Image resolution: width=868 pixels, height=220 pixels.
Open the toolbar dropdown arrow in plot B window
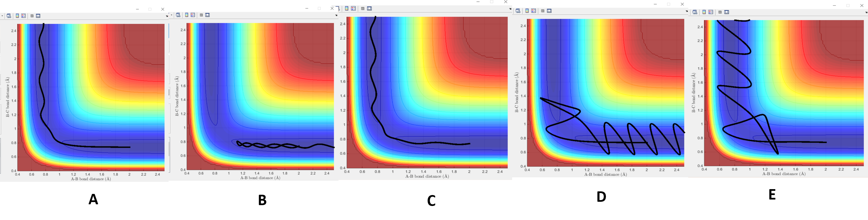172,15
